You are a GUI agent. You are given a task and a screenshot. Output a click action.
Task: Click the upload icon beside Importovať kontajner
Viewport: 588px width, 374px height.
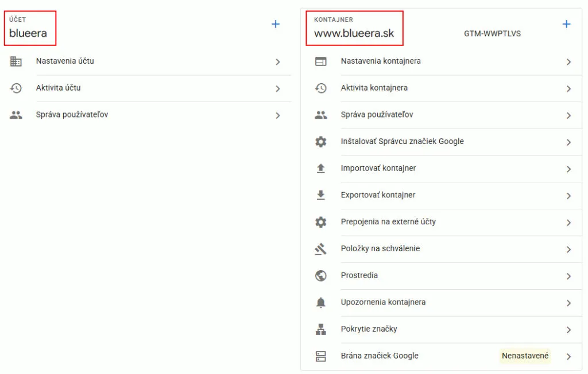point(321,169)
